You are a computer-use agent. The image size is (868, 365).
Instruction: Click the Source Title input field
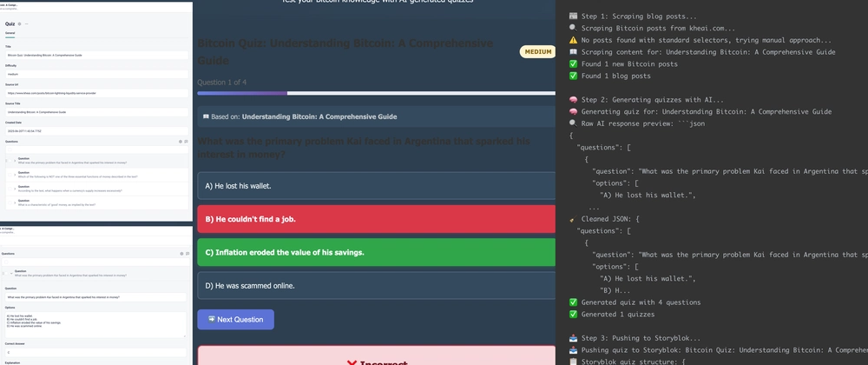97,112
